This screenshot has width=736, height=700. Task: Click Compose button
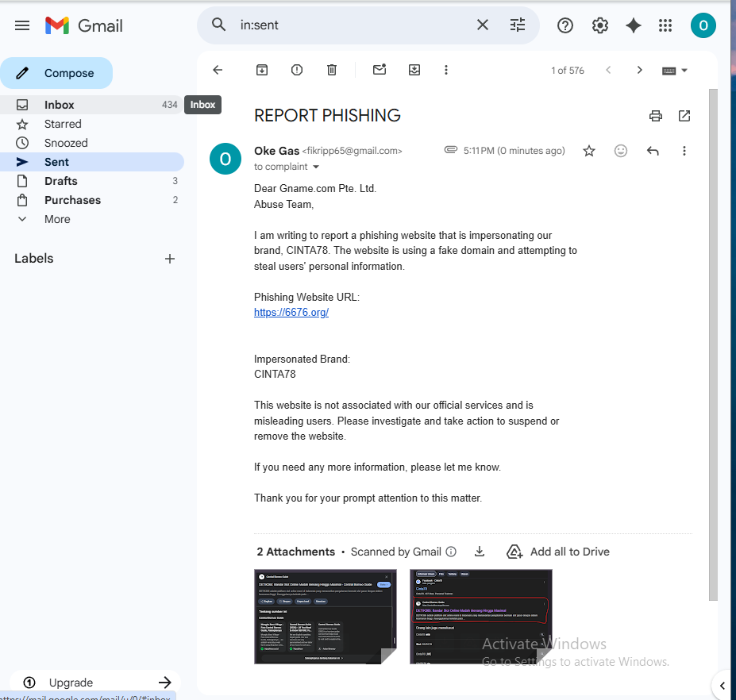[x=56, y=73]
